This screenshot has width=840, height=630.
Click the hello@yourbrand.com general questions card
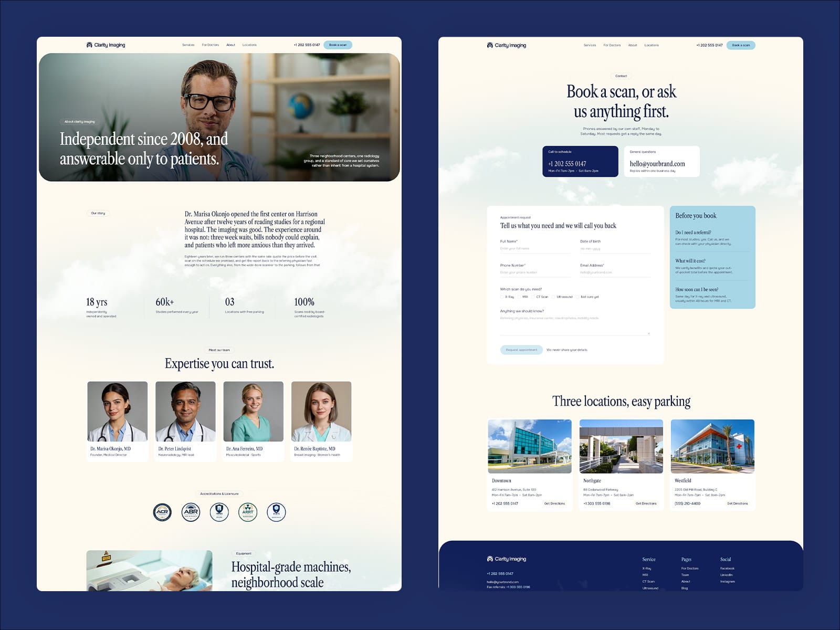[x=662, y=162]
